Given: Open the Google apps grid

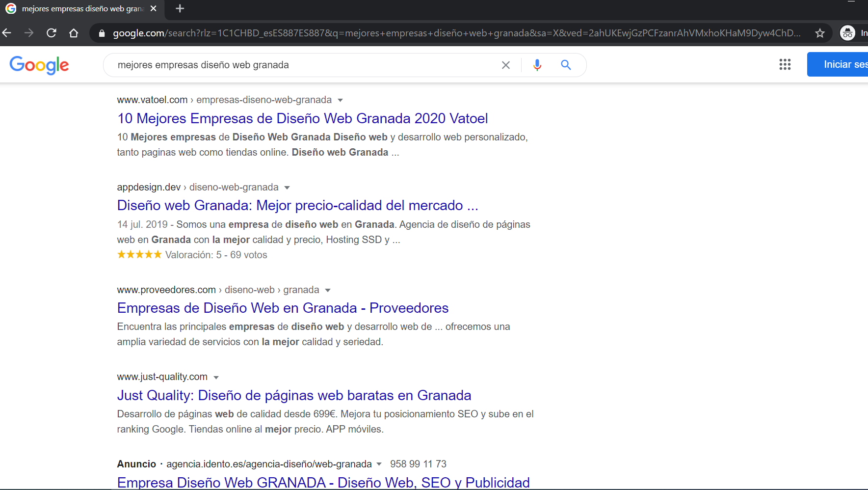Looking at the screenshot, I should [x=785, y=64].
